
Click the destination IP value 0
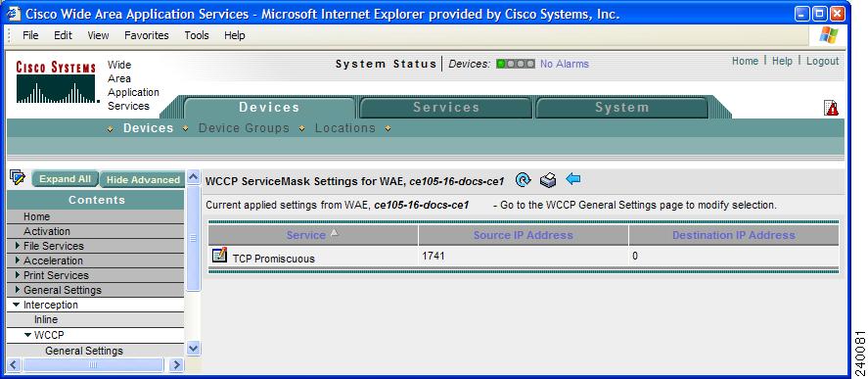[x=635, y=256]
